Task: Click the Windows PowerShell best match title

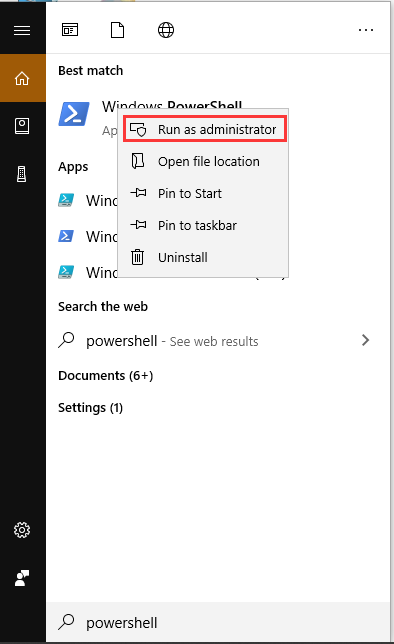Action: click(172, 106)
